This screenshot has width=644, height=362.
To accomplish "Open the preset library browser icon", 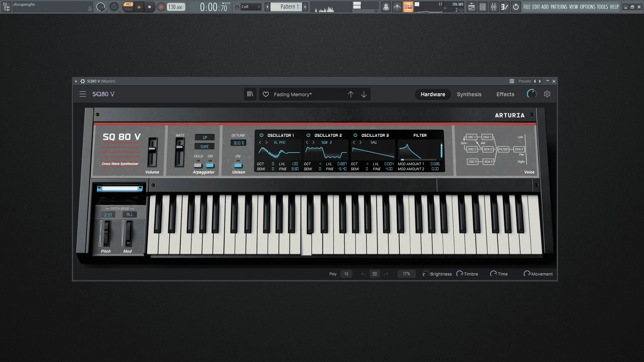I will 250,94.
